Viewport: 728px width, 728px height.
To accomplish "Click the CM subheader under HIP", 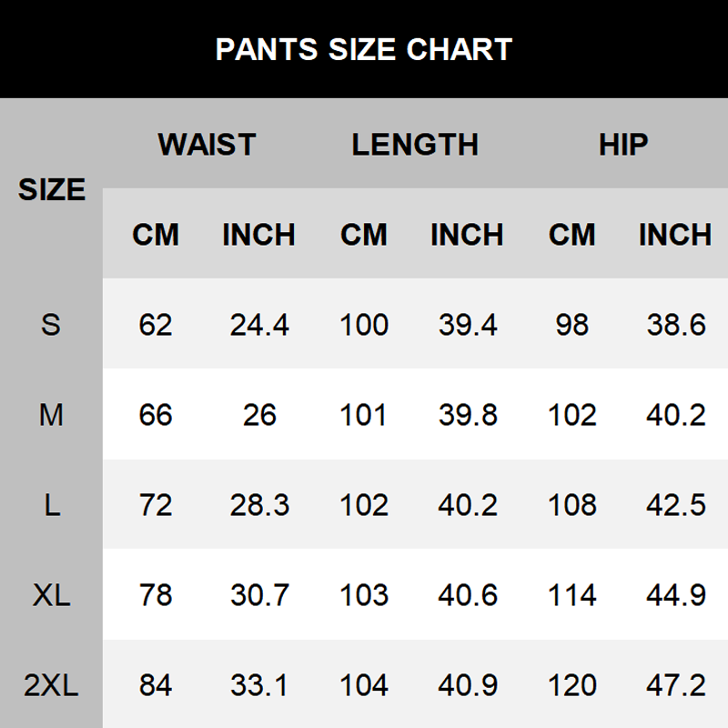I will 572,235.
